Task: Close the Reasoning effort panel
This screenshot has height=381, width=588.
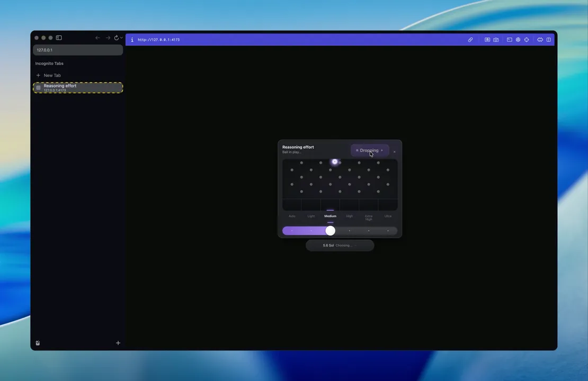Action: click(x=395, y=152)
